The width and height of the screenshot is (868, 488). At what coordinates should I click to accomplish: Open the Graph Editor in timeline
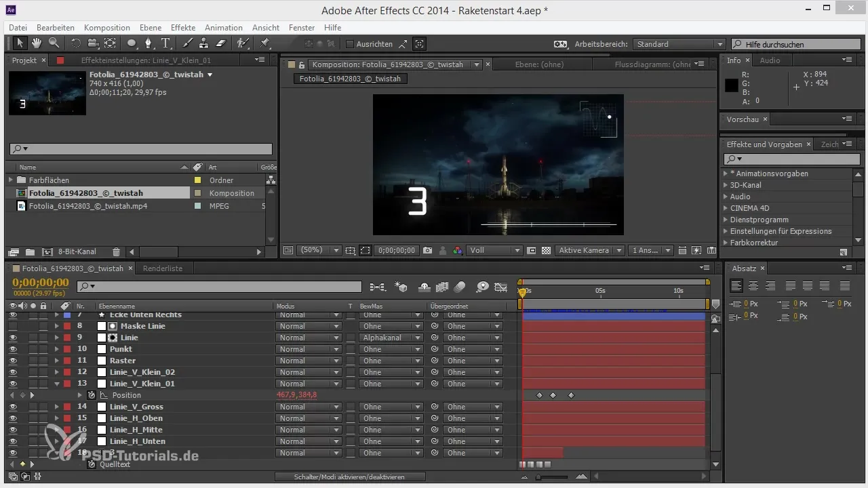click(x=501, y=287)
